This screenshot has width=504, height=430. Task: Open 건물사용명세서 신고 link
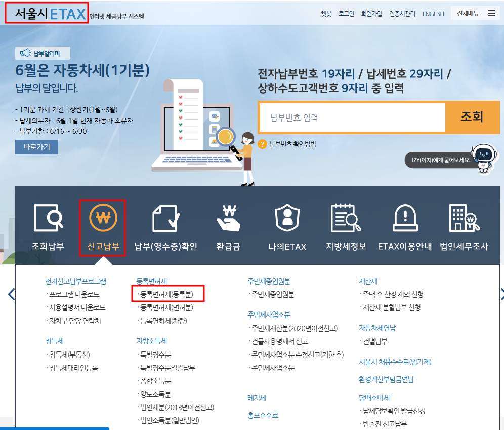tap(280, 341)
